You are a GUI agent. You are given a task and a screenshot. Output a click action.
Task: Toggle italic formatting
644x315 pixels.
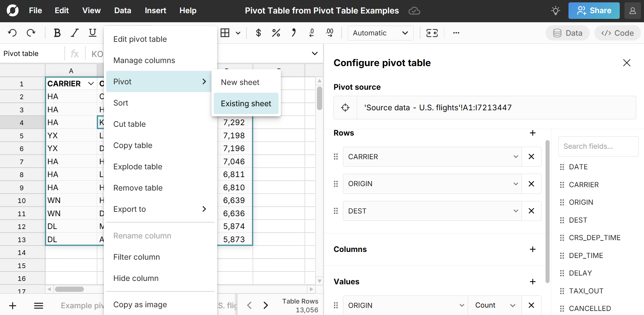(x=75, y=33)
